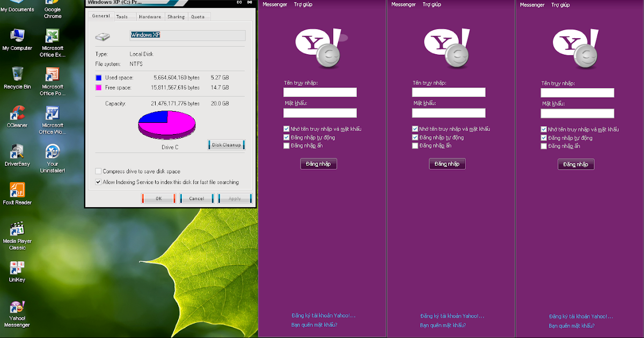The height and width of the screenshot is (338, 644).
Task: Open Microsoft Office PowerPoint shortcut
Action: [x=53, y=82]
